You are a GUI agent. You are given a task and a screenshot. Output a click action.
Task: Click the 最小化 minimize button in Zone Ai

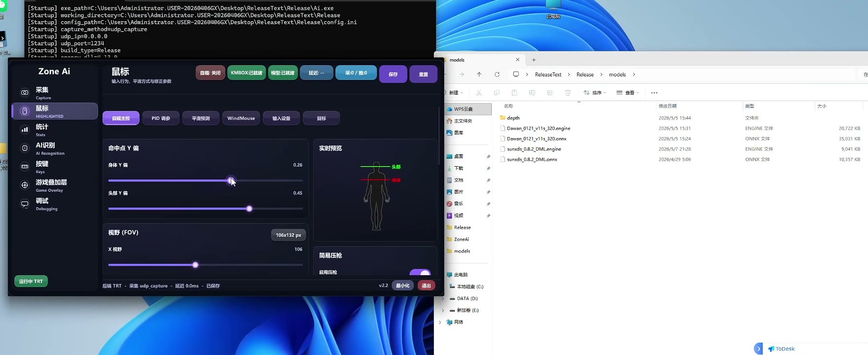click(403, 285)
